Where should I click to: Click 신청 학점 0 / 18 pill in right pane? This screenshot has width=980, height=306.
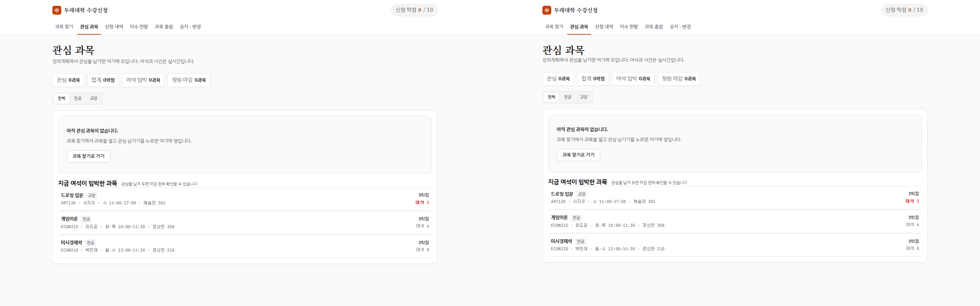(904, 10)
